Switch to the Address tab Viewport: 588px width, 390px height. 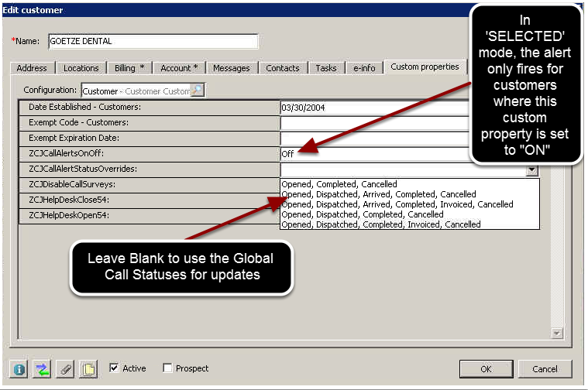pos(32,68)
